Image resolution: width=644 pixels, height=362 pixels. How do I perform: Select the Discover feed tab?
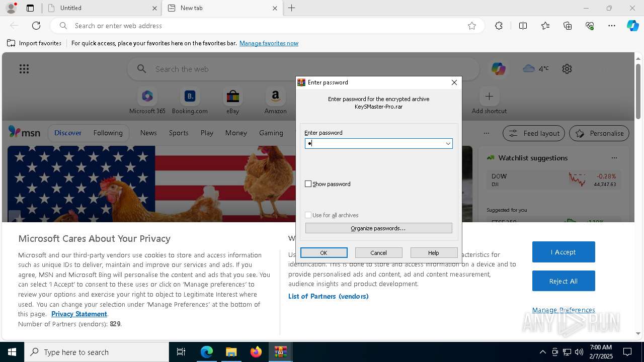point(68,133)
